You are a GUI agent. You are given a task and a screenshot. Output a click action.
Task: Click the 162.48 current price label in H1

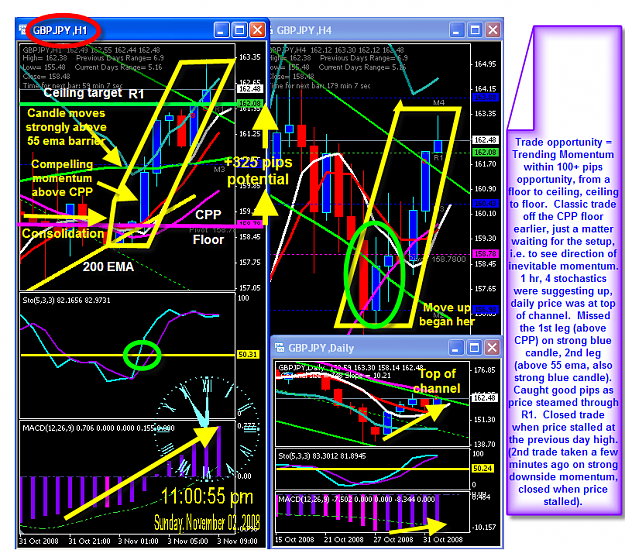(x=250, y=89)
